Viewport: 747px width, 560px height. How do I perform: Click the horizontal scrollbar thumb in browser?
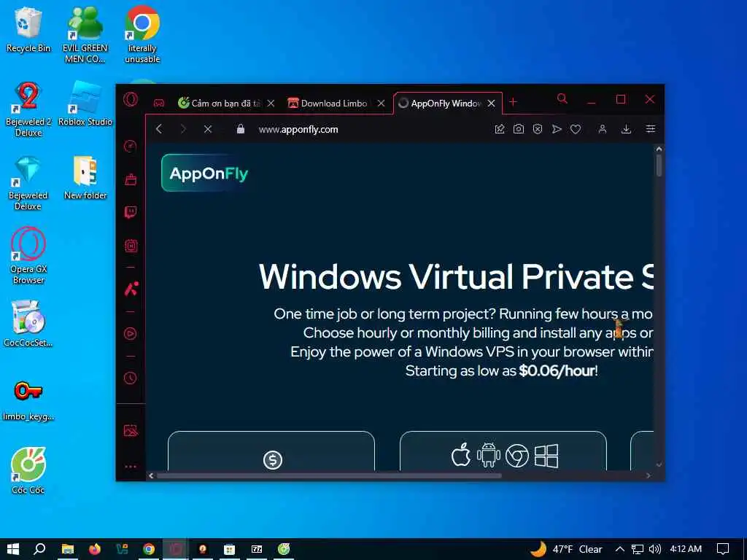(x=329, y=475)
